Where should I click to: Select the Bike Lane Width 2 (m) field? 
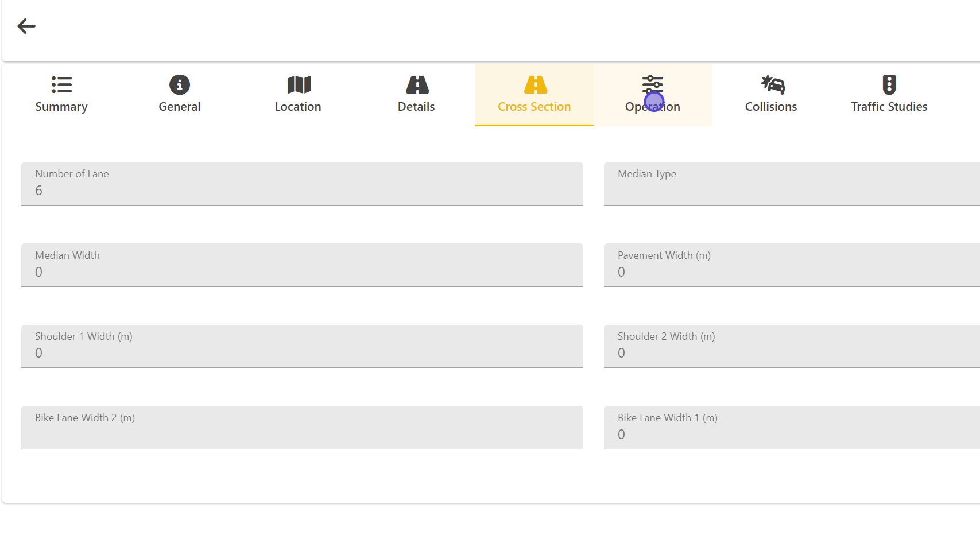coord(302,428)
